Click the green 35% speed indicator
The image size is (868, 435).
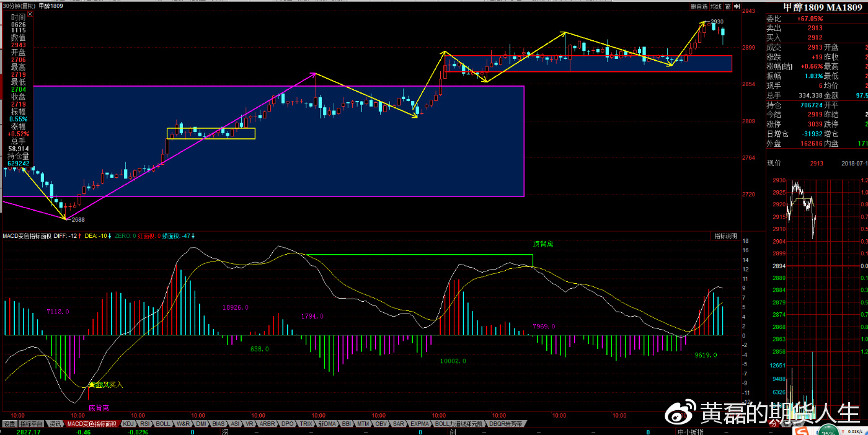(x=827, y=431)
